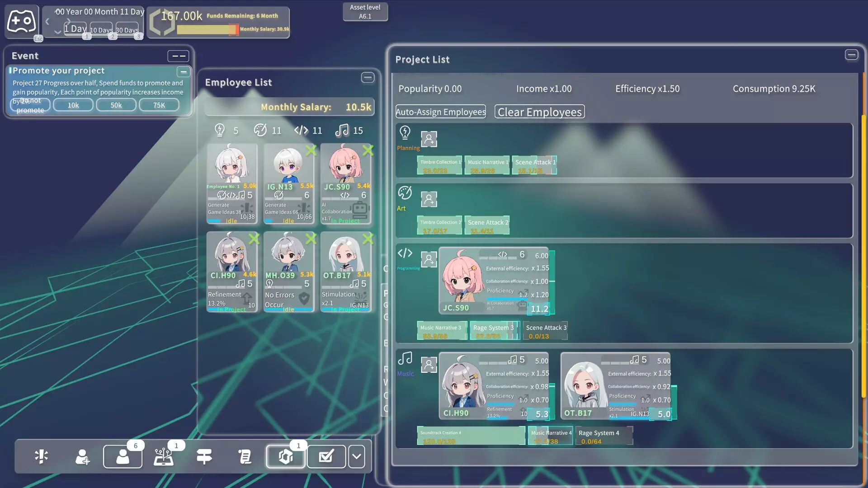
Task: Open the Employee List person icon on bottom toolbar
Action: coord(123,456)
